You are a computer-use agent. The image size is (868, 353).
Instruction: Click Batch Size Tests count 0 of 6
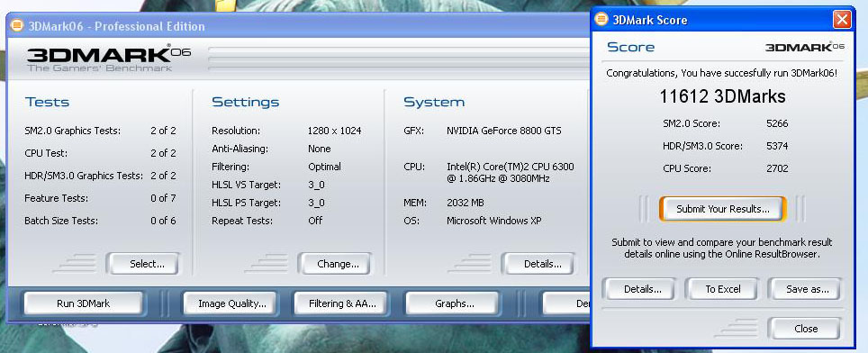(x=163, y=221)
